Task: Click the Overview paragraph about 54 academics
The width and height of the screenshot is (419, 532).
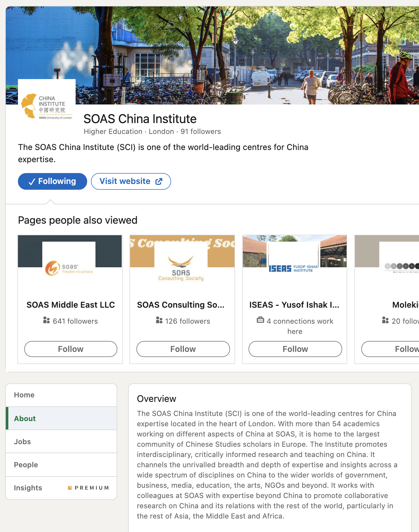Action: click(x=267, y=465)
